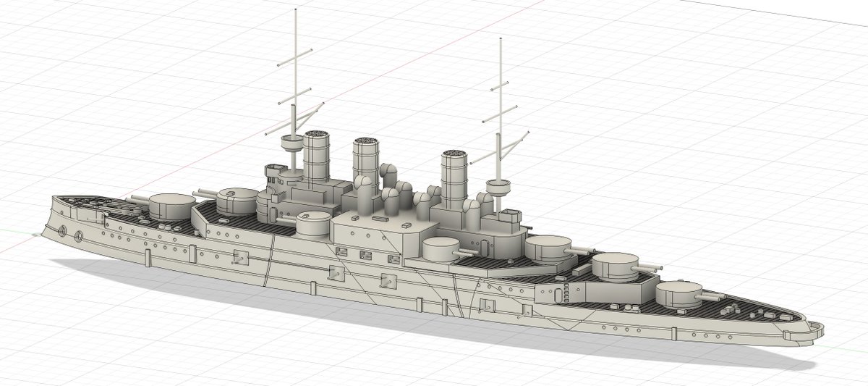
Task: Select the gun turret nearest the pointed bow
Action: [x=680, y=293]
